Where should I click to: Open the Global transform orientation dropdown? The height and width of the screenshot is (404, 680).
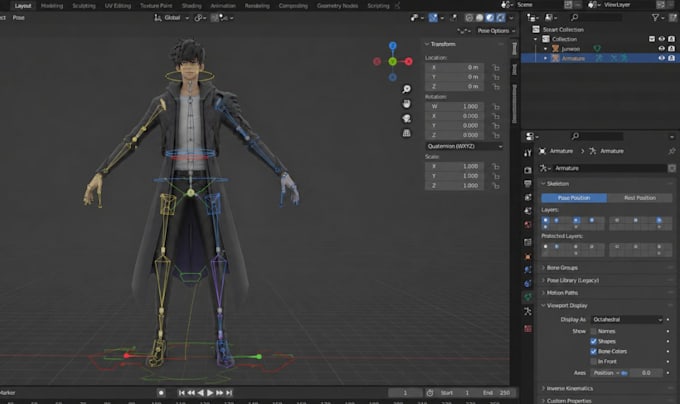coord(172,18)
